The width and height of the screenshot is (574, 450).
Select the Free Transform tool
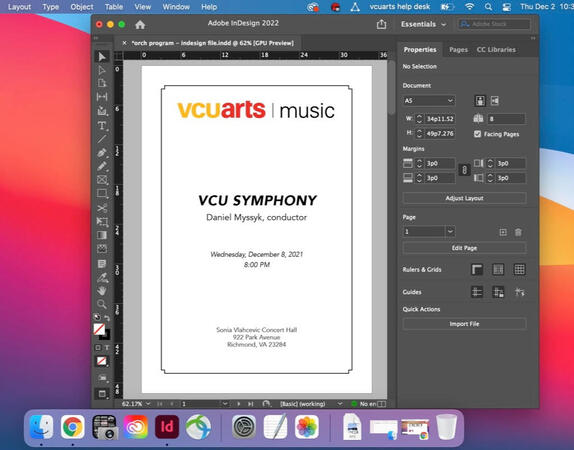(x=102, y=221)
